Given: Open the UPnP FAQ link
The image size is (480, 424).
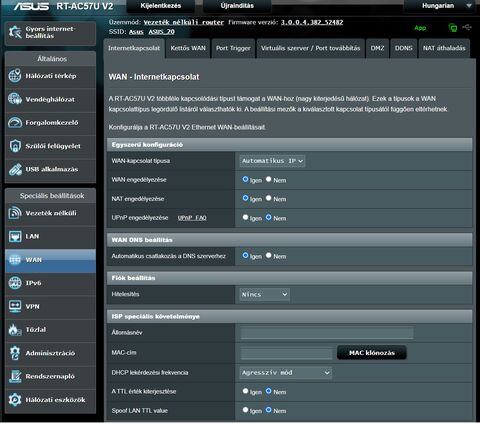Looking at the screenshot, I should pos(192,218).
